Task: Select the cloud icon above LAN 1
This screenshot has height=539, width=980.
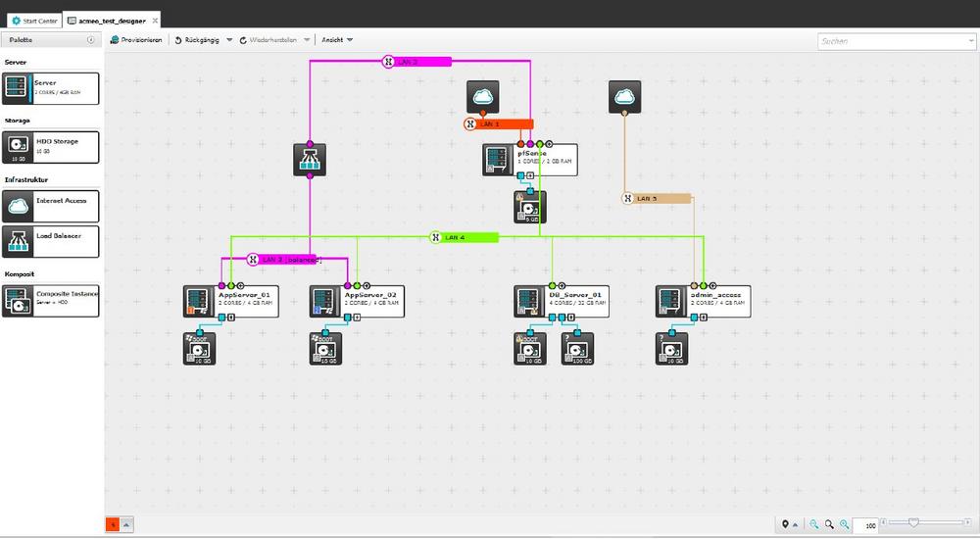Action: pyautogui.click(x=482, y=97)
